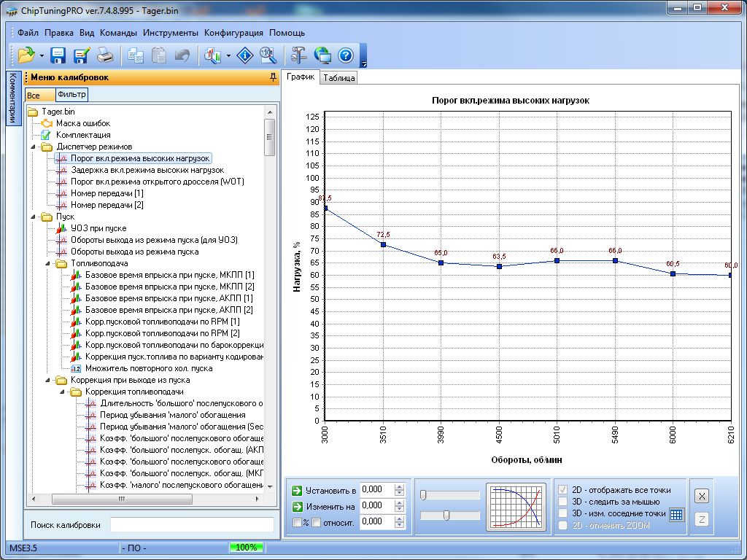This screenshot has height=560, width=747.
Task: Click the curve graph smoothing button
Action: [516, 507]
